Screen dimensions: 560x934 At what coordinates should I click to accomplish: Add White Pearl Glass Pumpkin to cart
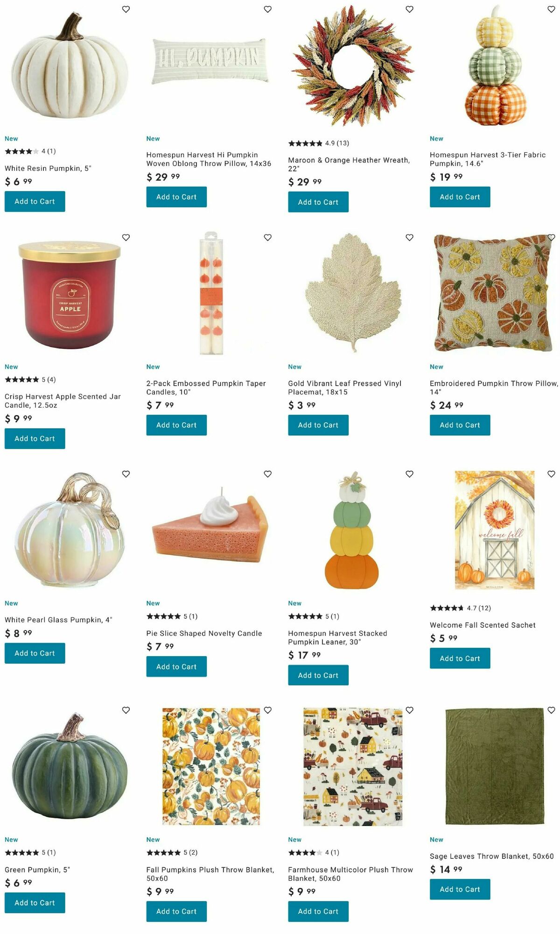tap(35, 653)
